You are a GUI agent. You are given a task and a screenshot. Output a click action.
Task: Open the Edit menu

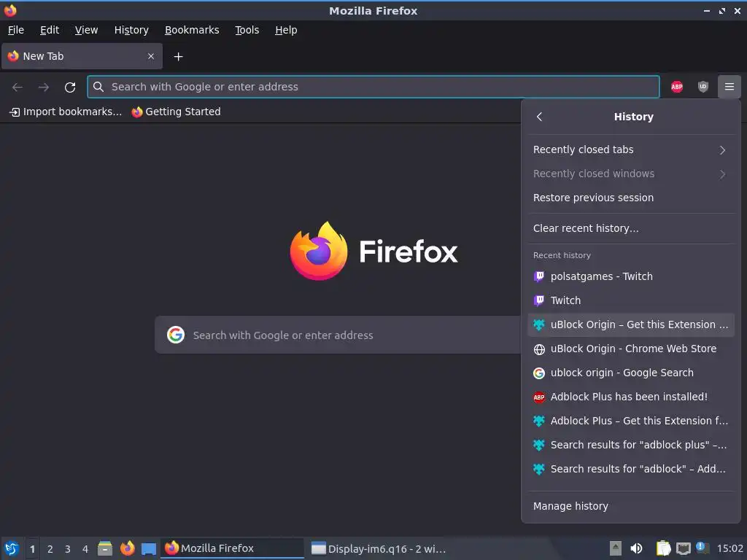pyautogui.click(x=50, y=30)
